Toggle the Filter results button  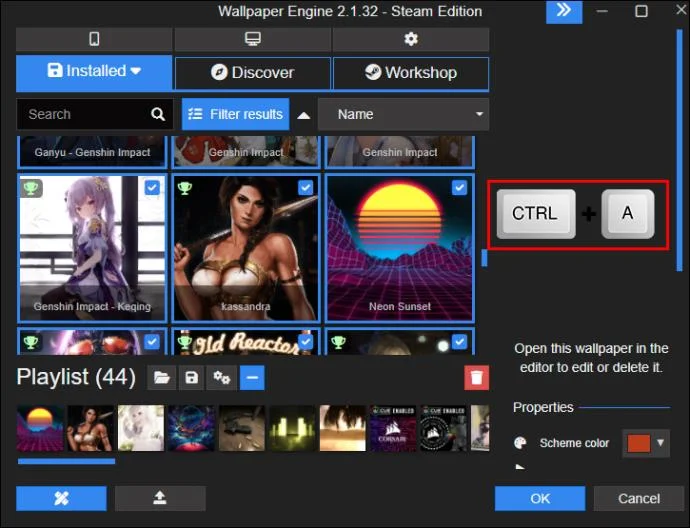pyautogui.click(x=235, y=114)
